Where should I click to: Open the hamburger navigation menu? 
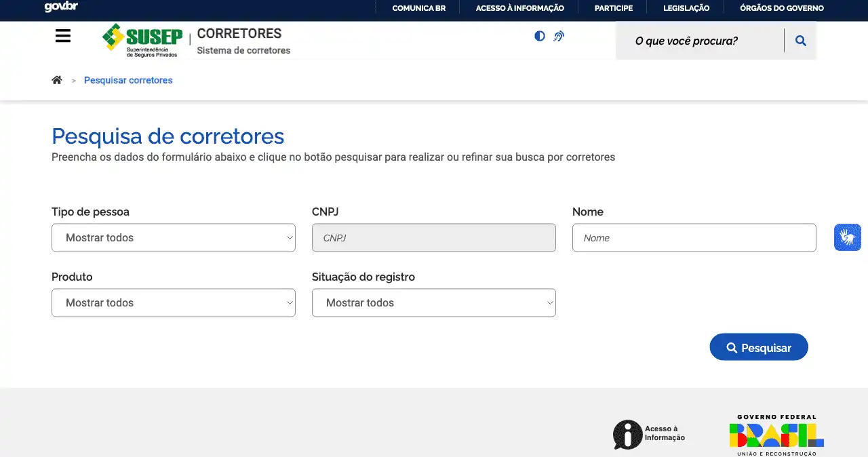pos(63,37)
